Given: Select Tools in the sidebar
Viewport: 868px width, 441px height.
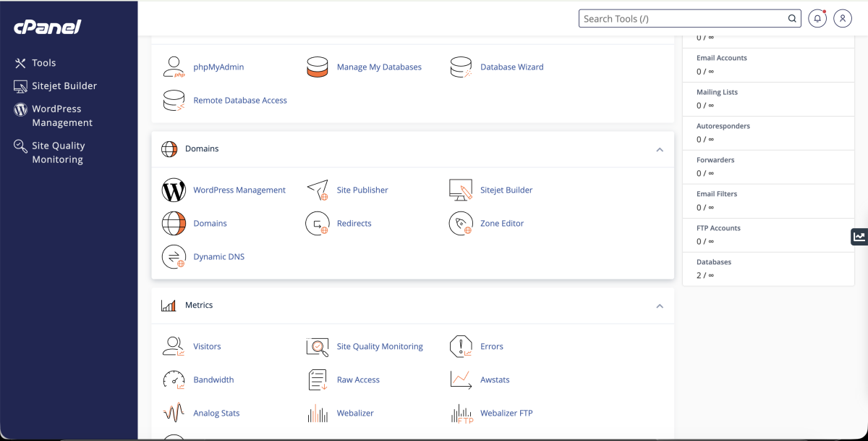Looking at the screenshot, I should 43,63.
